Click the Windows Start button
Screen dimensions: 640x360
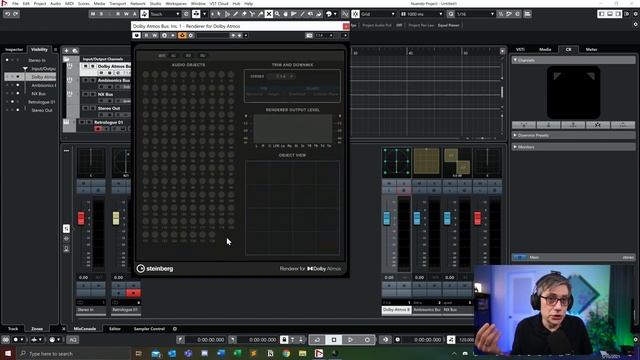point(8,353)
